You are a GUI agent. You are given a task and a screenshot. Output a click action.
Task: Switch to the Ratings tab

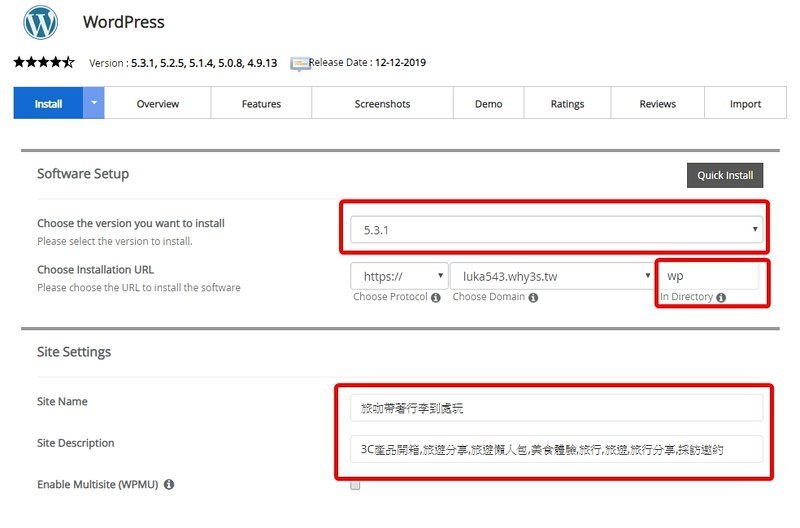(567, 104)
